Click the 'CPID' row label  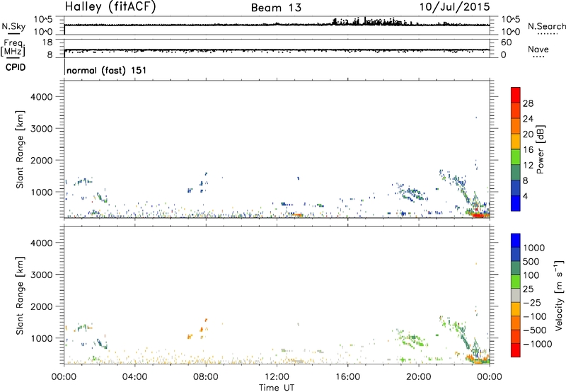16,67
